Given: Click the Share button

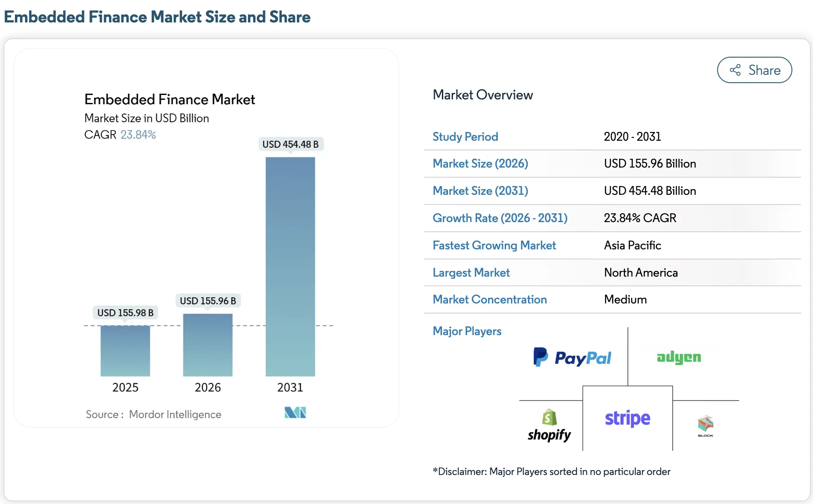Looking at the screenshot, I should pyautogui.click(x=754, y=69).
